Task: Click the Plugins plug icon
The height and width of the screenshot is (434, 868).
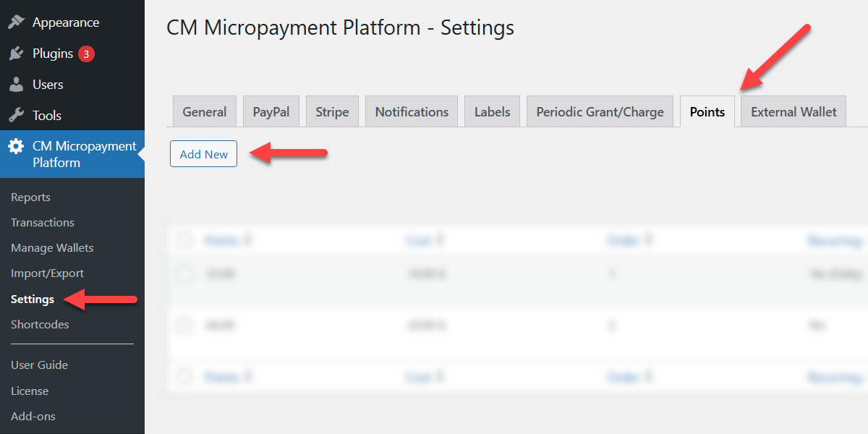Action: [x=16, y=54]
